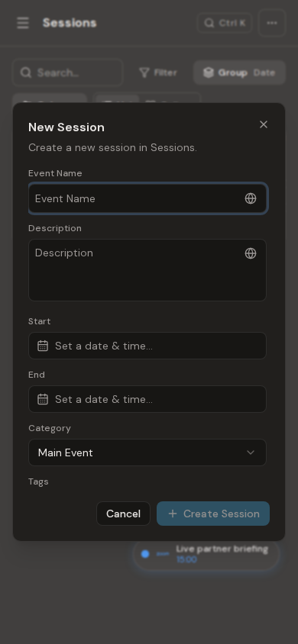298x644 pixels.
Task: Open the Filter option in the toolbar
Action: (158, 72)
